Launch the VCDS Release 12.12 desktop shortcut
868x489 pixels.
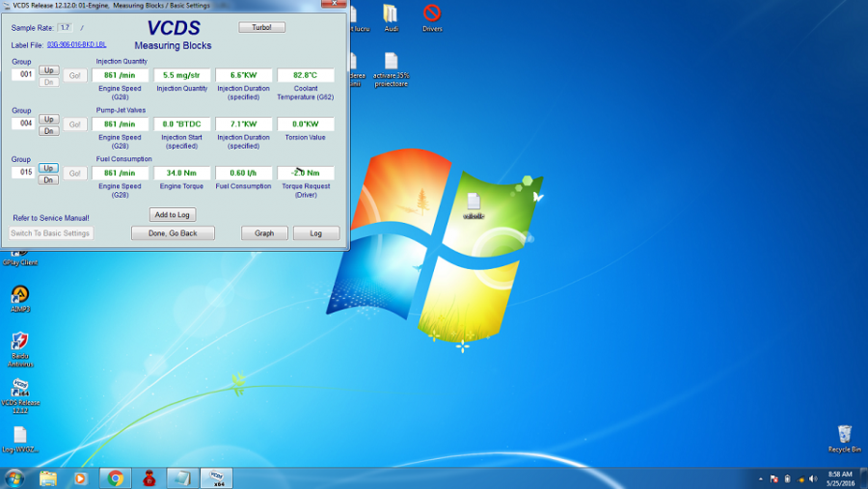[19, 389]
